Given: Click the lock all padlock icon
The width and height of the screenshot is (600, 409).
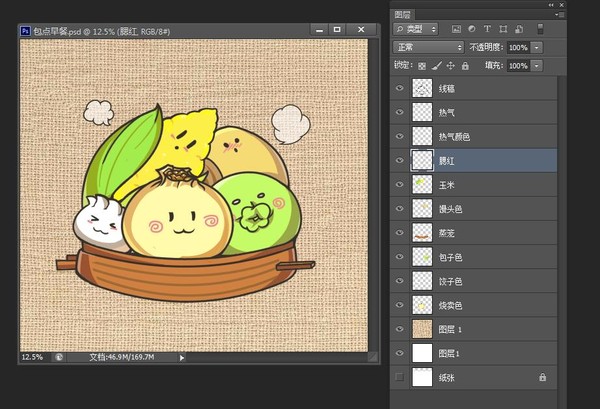Looking at the screenshot, I should click(465, 66).
